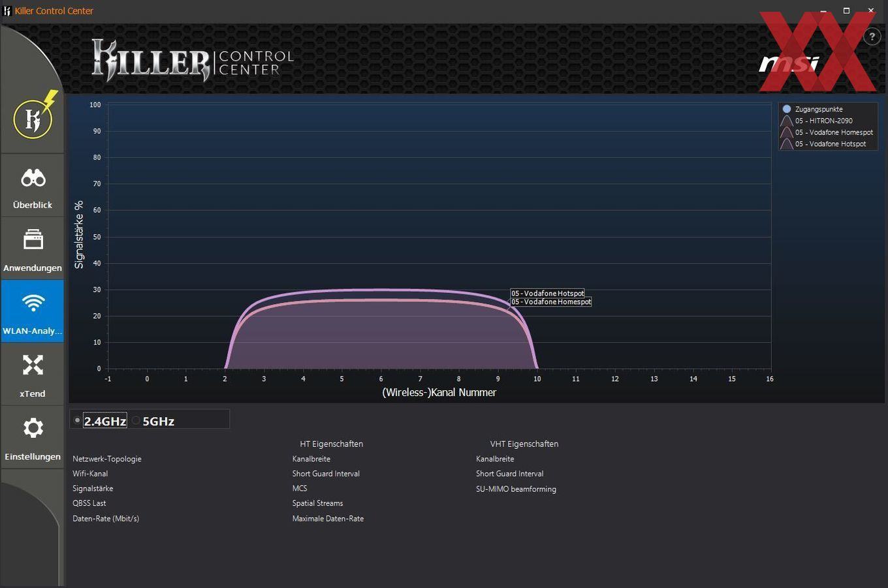The width and height of the screenshot is (888, 588).
Task: Open the Überblick binoculars section
Action: click(x=33, y=185)
